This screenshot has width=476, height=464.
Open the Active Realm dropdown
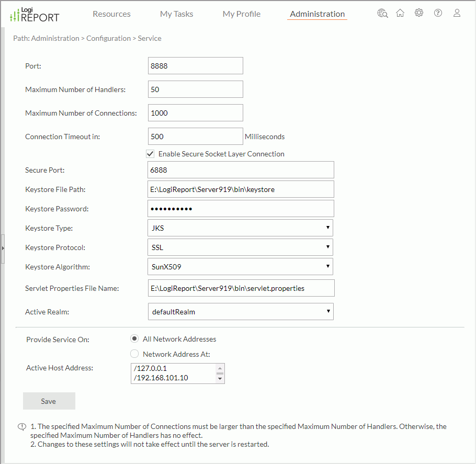(328, 311)
